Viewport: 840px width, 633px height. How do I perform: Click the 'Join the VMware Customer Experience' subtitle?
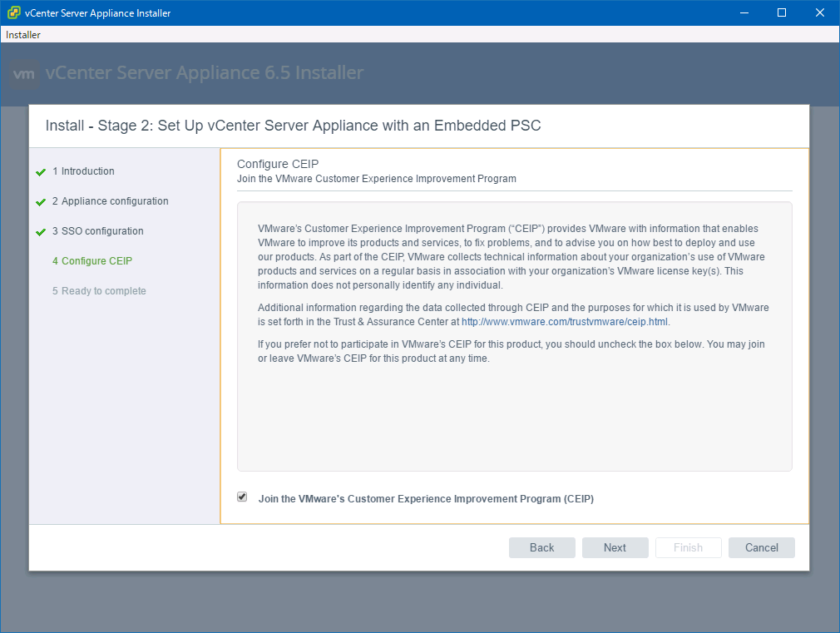click(x=377, y=179)
